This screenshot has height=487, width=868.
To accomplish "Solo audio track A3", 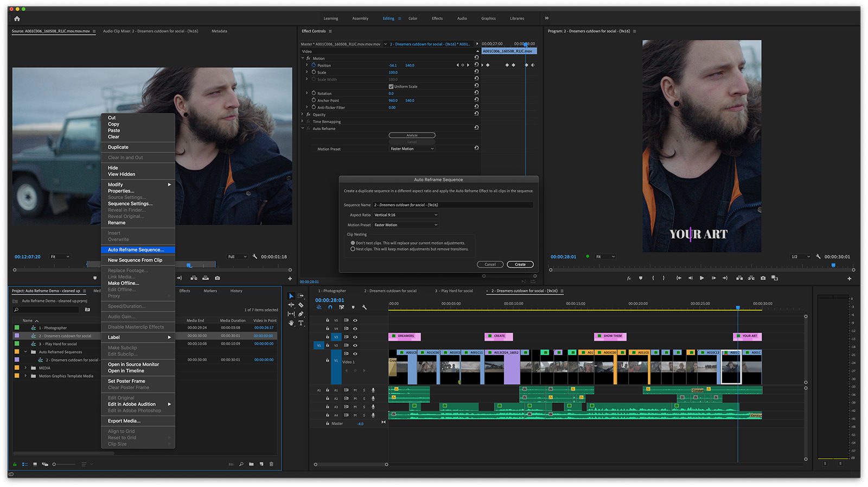I will 364,407.
